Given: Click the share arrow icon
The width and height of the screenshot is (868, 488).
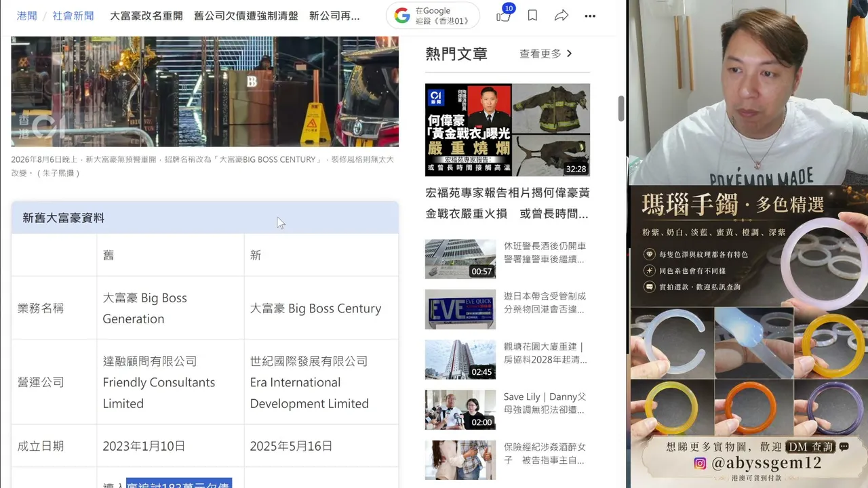Looking at the screenshot, I should point(561,16).
